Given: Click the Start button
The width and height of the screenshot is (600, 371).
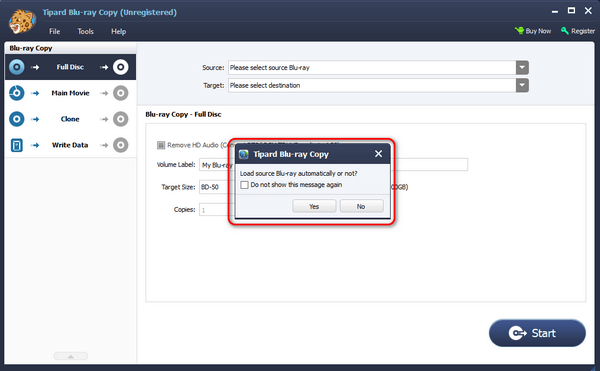Looking at the screenshot, I should [537, 333].
